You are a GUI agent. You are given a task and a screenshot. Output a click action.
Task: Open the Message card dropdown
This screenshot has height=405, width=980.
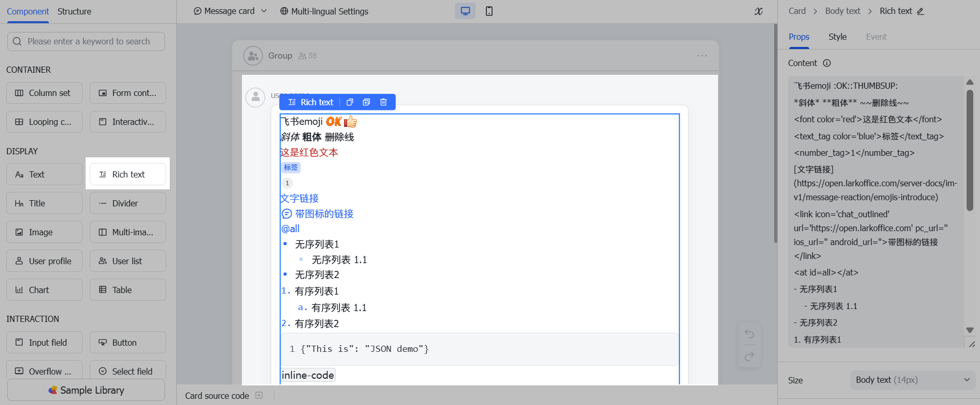click(x=230, y=11)
